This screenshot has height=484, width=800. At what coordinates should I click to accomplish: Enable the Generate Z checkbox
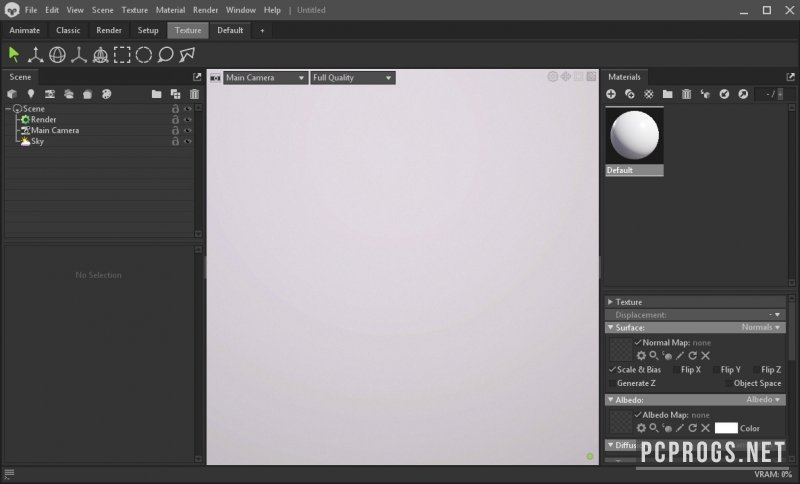(612, 383)
